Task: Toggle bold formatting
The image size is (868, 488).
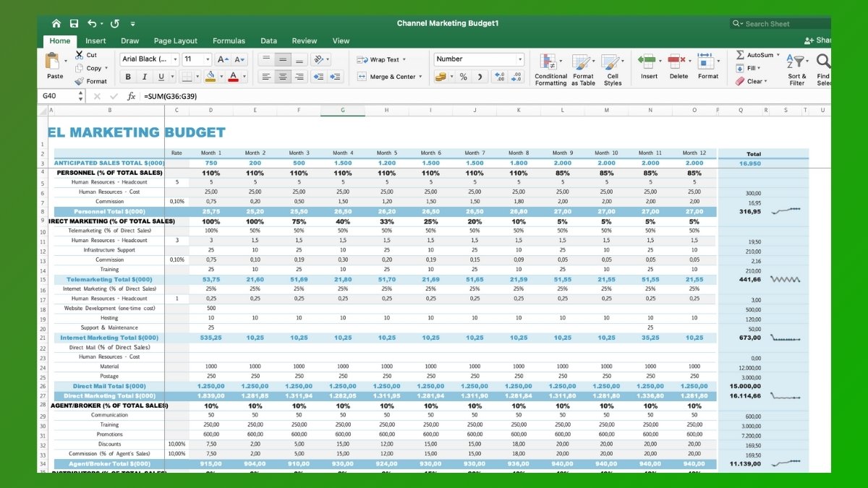Action: [127, 75]
